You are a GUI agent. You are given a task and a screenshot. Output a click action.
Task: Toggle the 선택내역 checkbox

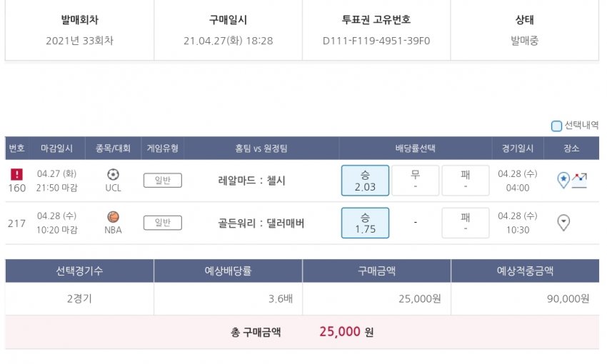(x=557, y=126)
